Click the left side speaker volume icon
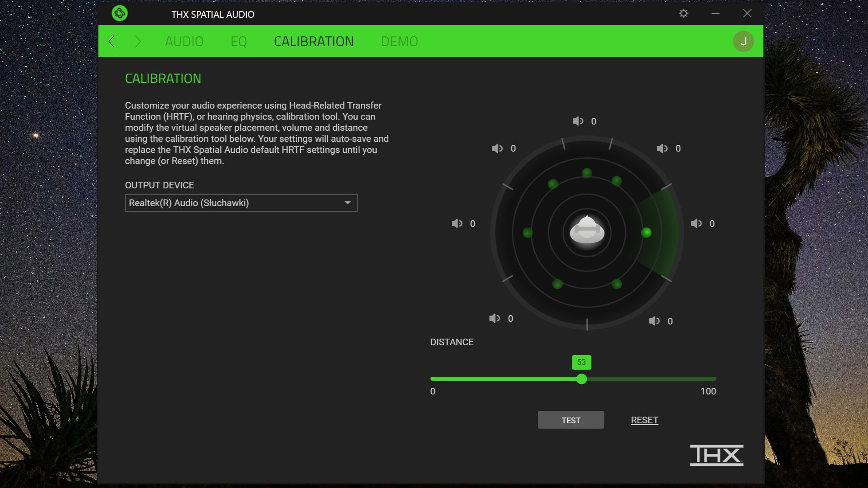Image resolution: width=868 pixels, height=488 pixels. tap(457, 224)
